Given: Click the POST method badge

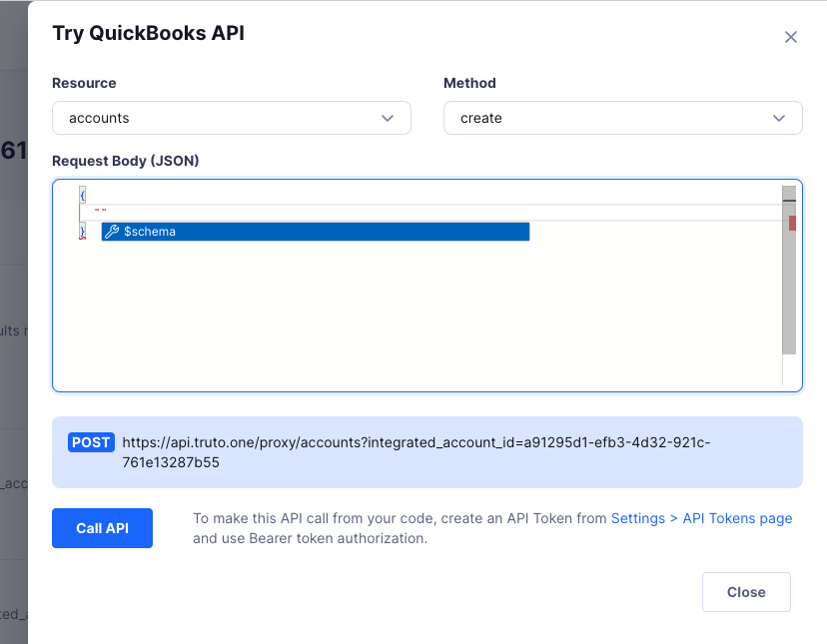Looking at the screenshot, I should 91,442.
